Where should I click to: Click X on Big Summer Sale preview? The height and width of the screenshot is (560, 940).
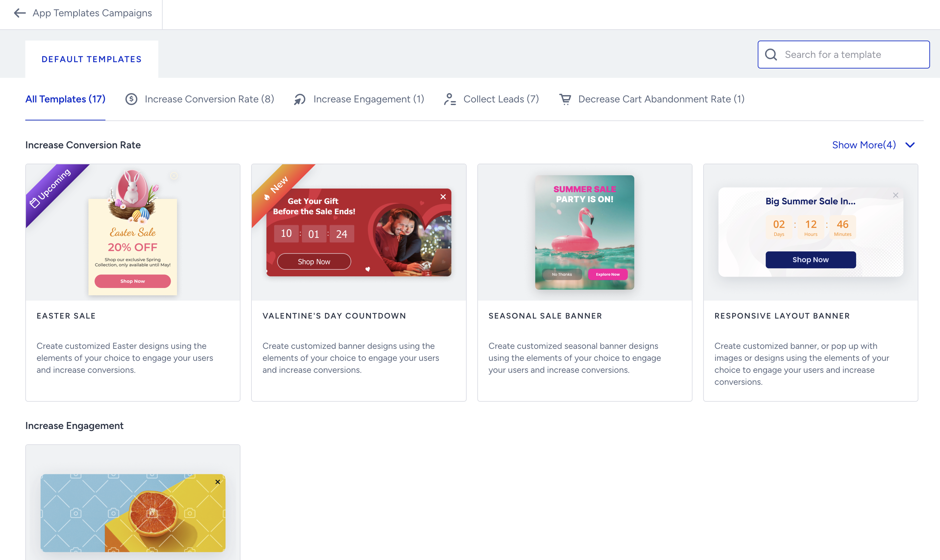pyautogui.click(x=895, y=195)
